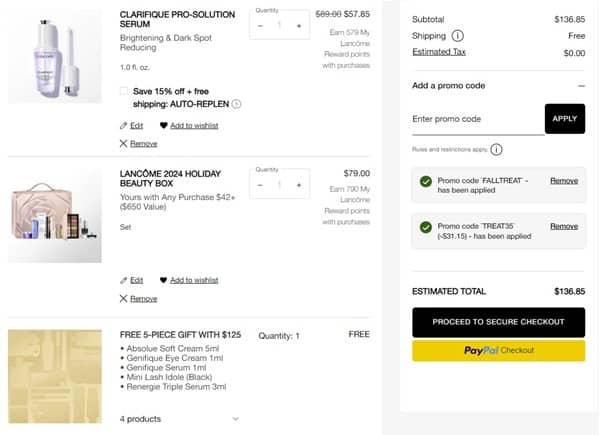
Task: Click the Shipping info icon
Action: [458, 36]
